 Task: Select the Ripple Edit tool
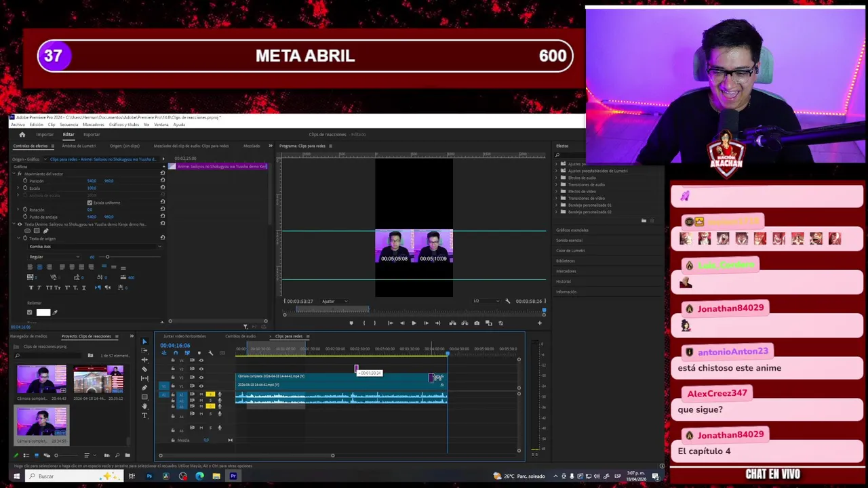144,360
